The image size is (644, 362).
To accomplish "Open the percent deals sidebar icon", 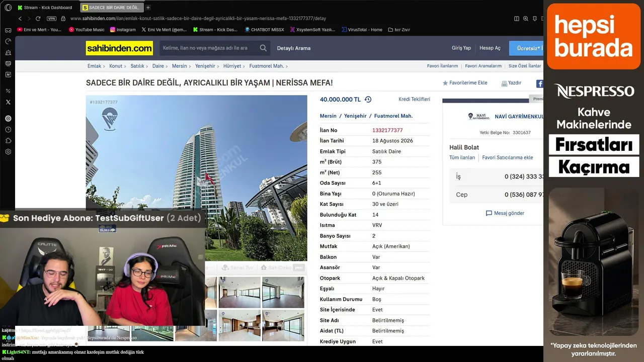I will pos(8,91).
